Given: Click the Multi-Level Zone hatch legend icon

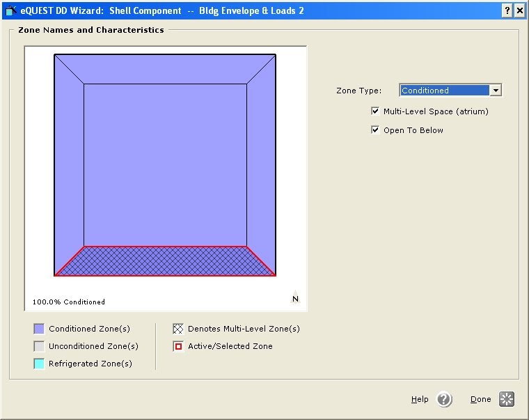Looking at the screenshot, I should click(178, 329).
